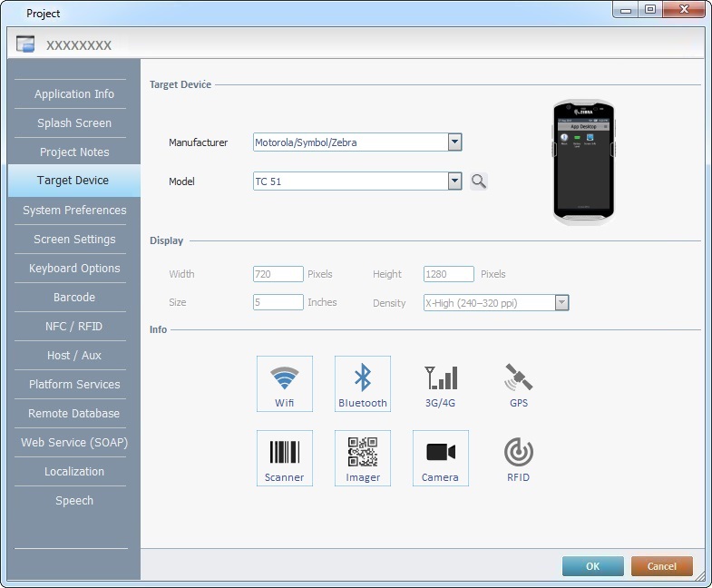Toggle the Camera icon
The image size is (712, 588).
[441, 458]
